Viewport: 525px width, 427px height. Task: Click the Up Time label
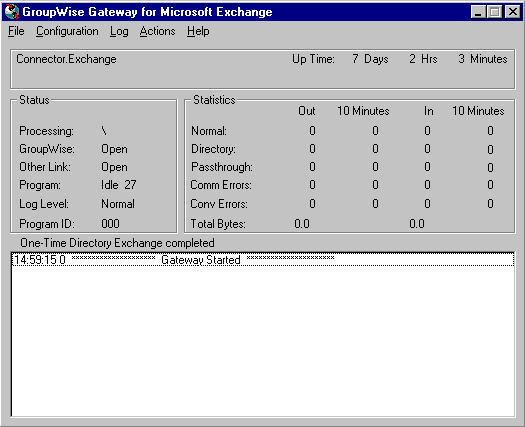[313, 59]
